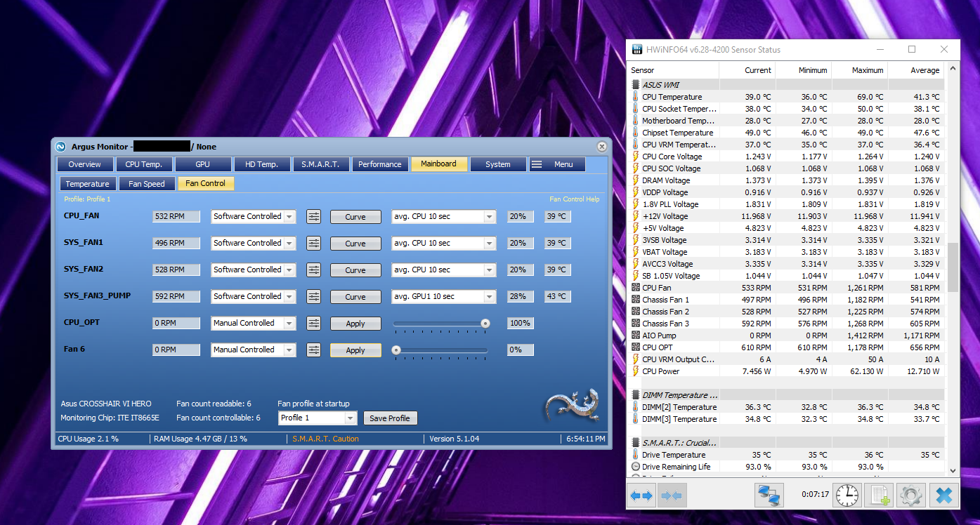Switch to the S.M.A.R.T. tab
Image resolution: width=980 pixels, height=525 pixels.
click(x=321, y=164)
